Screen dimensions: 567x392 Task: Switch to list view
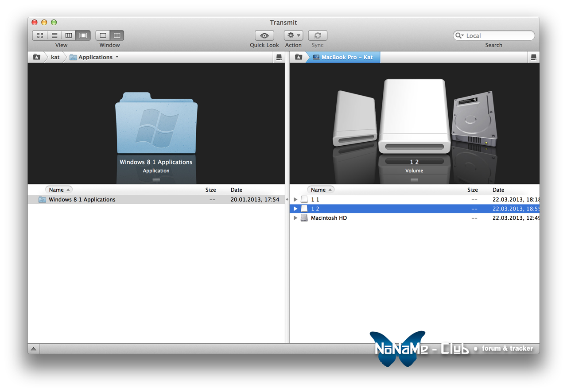(x=54, y=35)
